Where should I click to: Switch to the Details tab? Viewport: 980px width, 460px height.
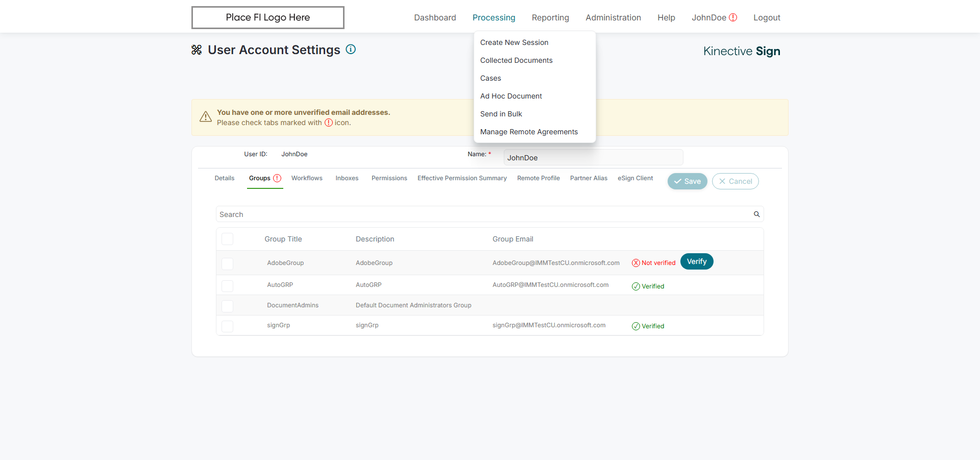225,178
